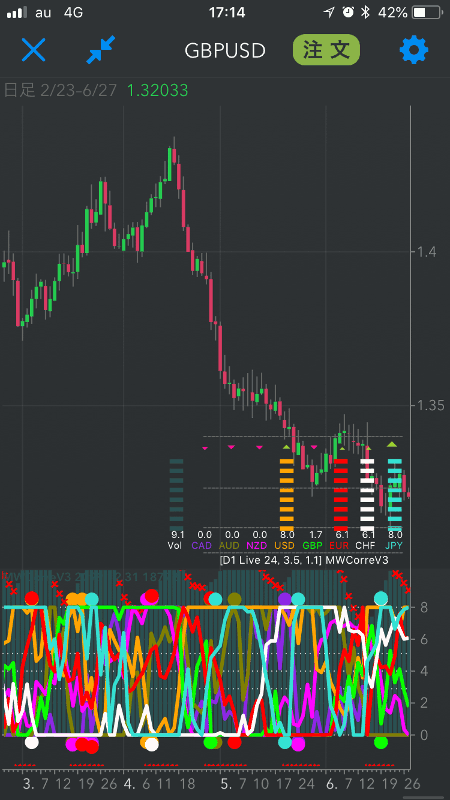Select the EUR currency strength label
The image size is (450, 800).
click(339, 545)
